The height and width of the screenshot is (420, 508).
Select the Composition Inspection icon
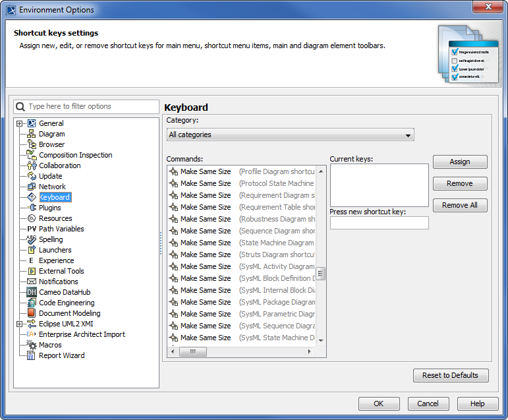pyautogui.click(x=32, y=155)
